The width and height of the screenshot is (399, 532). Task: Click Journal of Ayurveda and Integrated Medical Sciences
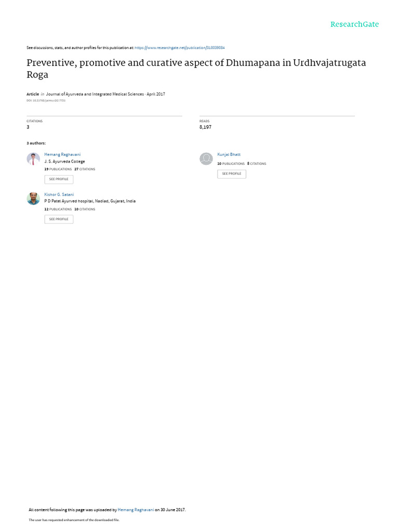[95, 94]
